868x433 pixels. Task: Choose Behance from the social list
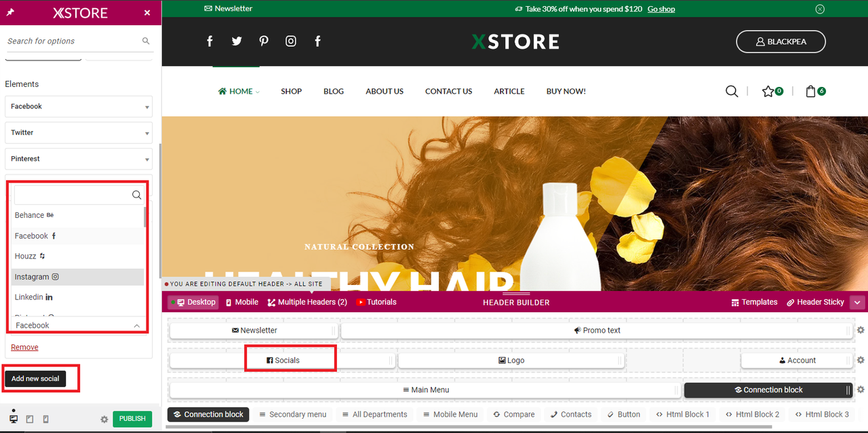tap(77, 215)
